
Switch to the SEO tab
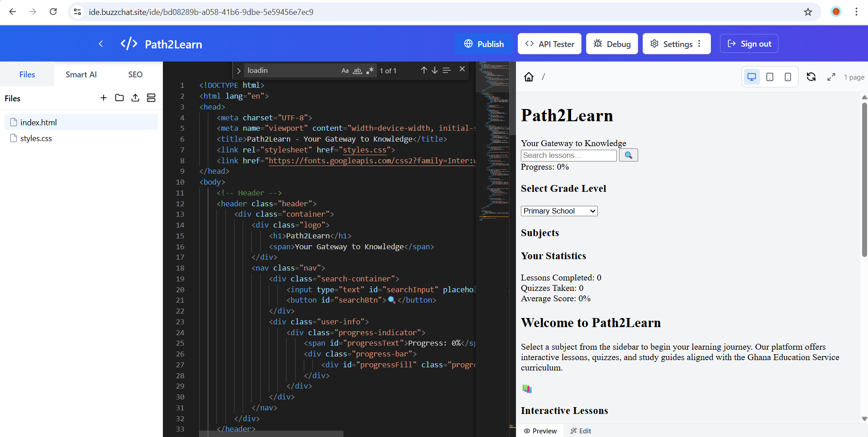[135, 74]
